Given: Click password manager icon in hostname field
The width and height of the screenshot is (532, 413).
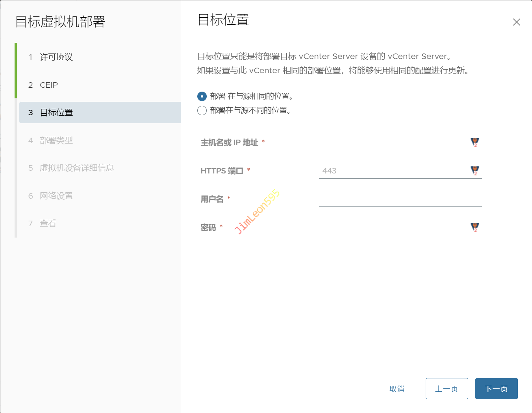Looking at the screenshot, I should coord(475,142).
